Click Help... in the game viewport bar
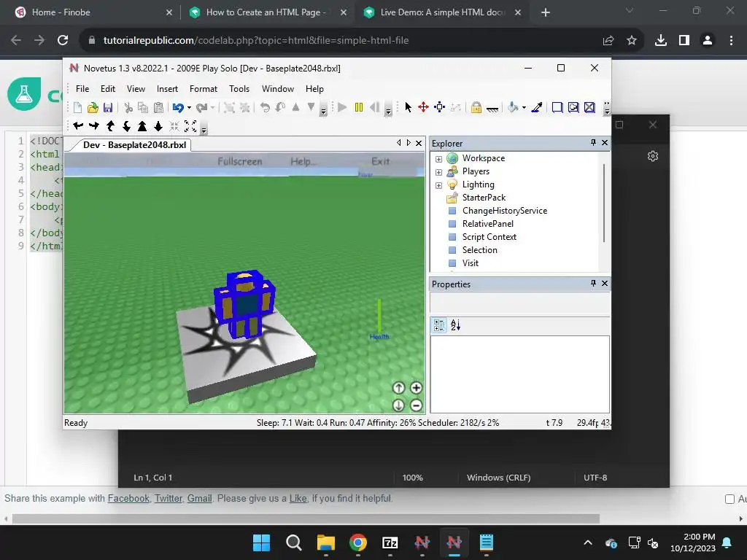Viewport: 747px width, 560px height. (303, 161)
